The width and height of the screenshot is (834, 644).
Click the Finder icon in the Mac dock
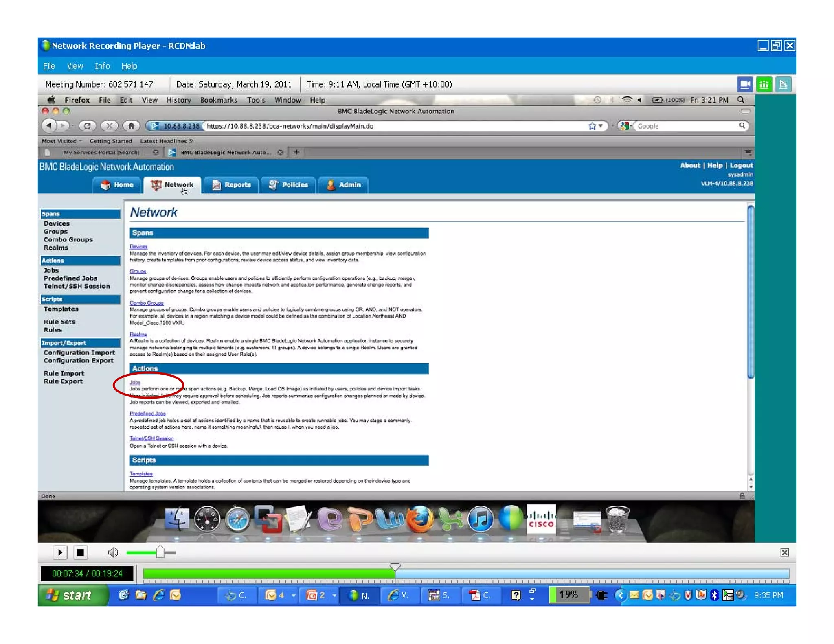(x=177, y=519)
